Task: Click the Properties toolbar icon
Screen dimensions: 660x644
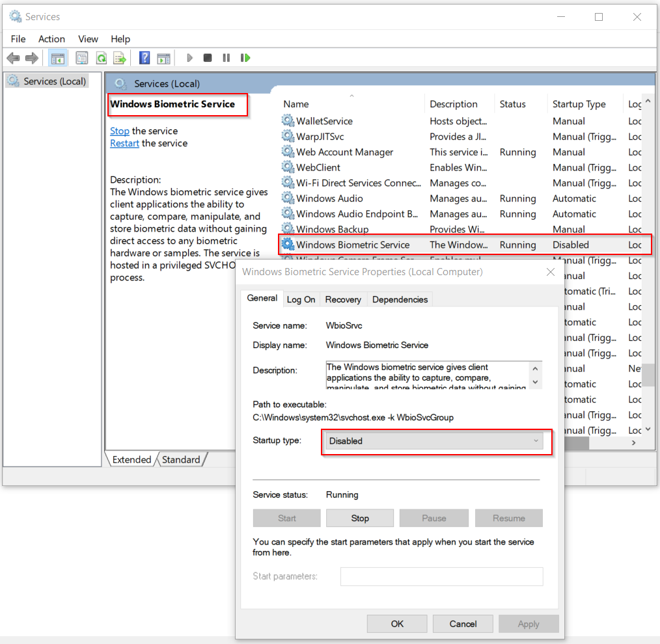Action: point(82,58)
